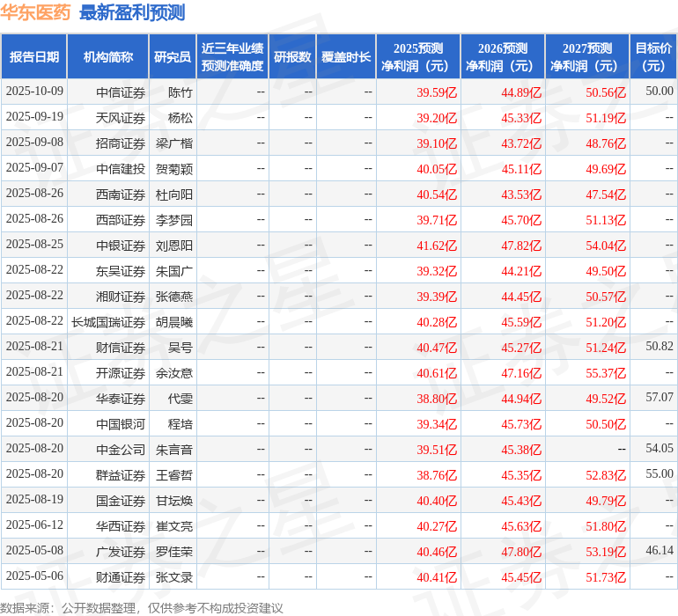Screen dimensions: 678x616
Task: Open the 天风证券 institution entry
Action: coord(121,118)
